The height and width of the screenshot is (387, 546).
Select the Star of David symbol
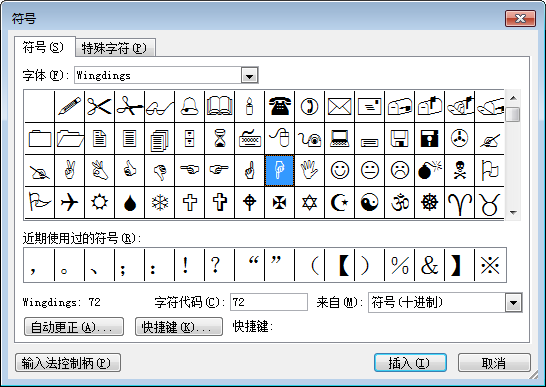pyautogui.click(x=309, y=202)
